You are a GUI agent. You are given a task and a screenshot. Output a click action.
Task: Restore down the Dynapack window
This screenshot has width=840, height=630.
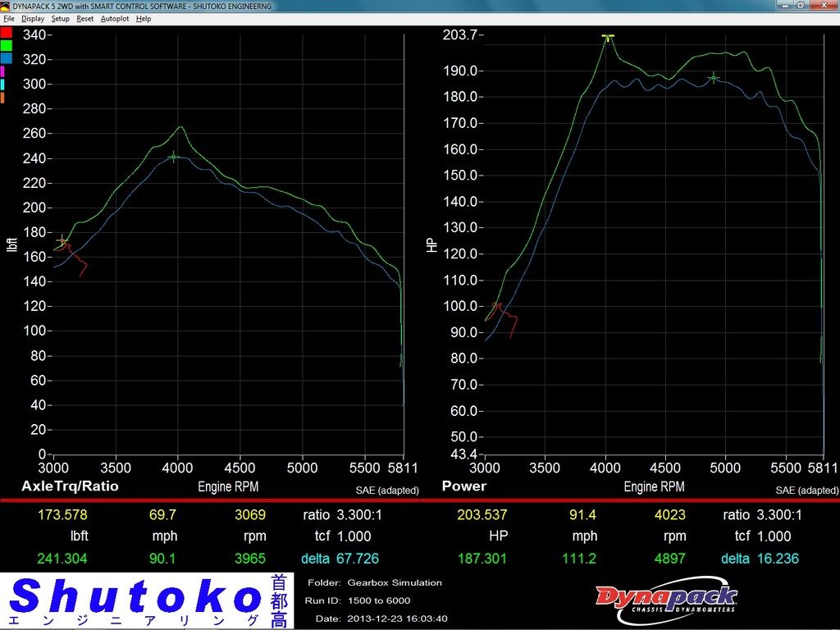[x=801, y=6]
